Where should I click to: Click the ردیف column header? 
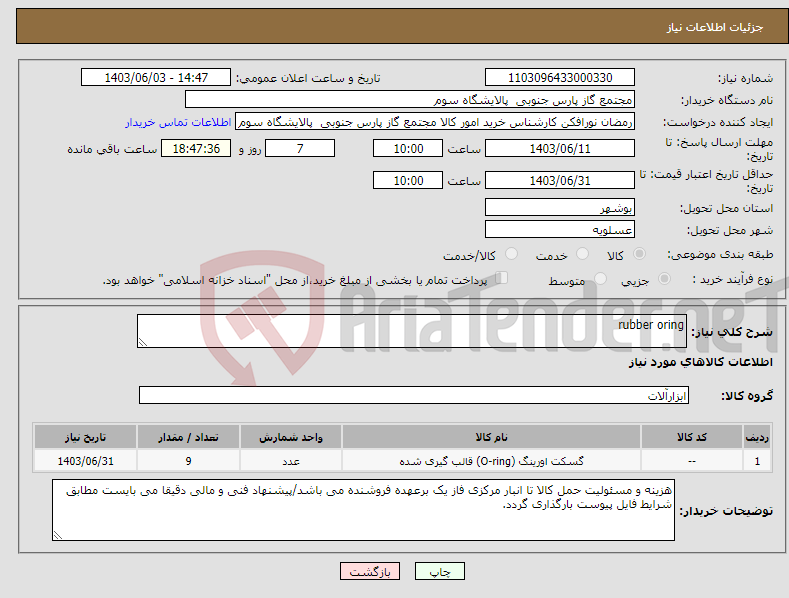pyautogui.click(x=757, y=437)
